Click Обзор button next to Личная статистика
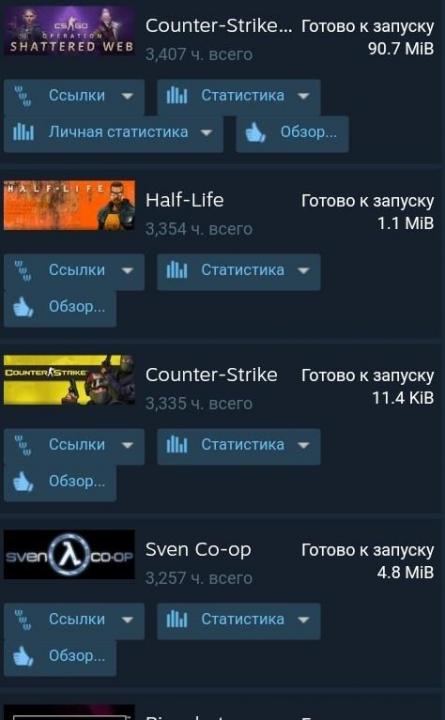445x720 pixels. click(293, 134)
